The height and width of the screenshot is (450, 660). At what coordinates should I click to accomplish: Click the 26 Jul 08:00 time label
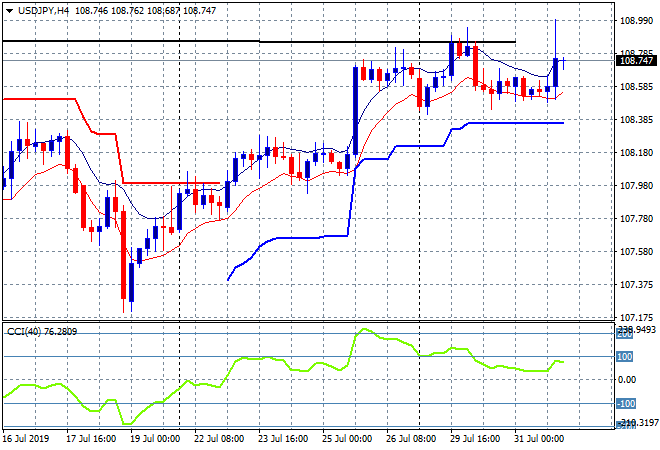click(x=411, y=439)
